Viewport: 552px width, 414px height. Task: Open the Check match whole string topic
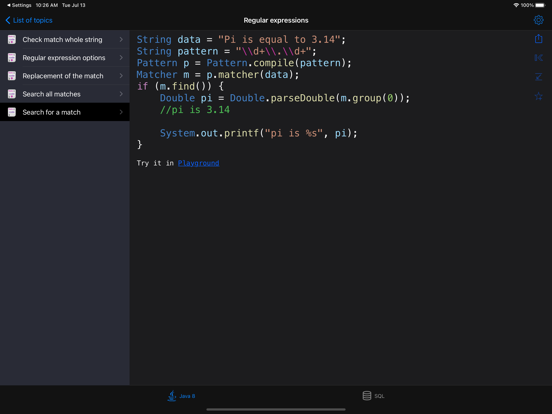click(65, 39)
